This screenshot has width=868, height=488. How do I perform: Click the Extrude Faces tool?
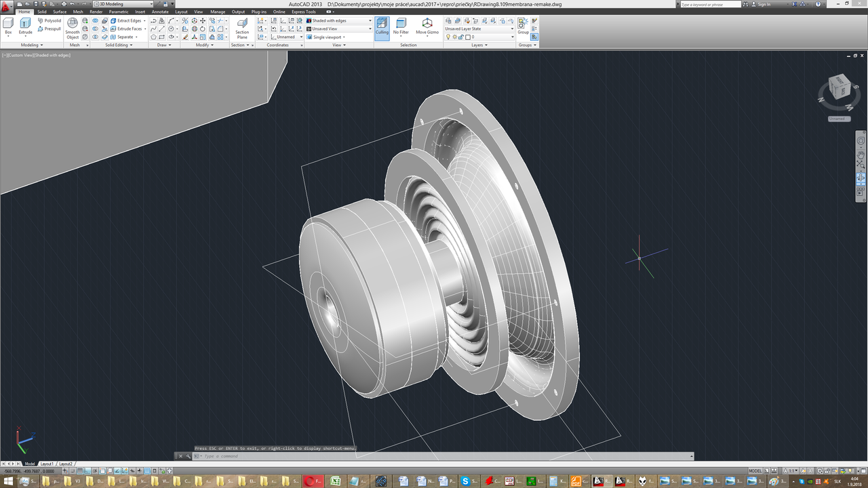[x=127, y=29]
